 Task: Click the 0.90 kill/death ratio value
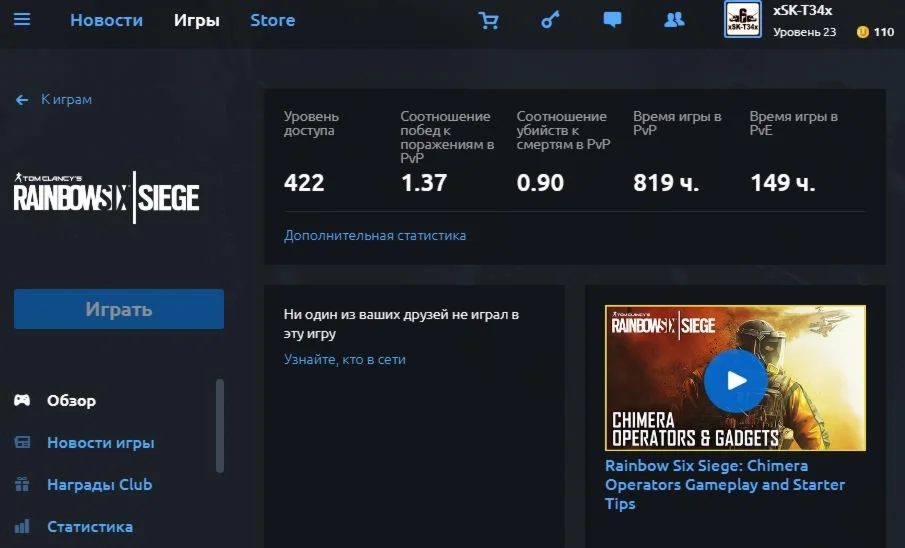[x=540, y=183]
